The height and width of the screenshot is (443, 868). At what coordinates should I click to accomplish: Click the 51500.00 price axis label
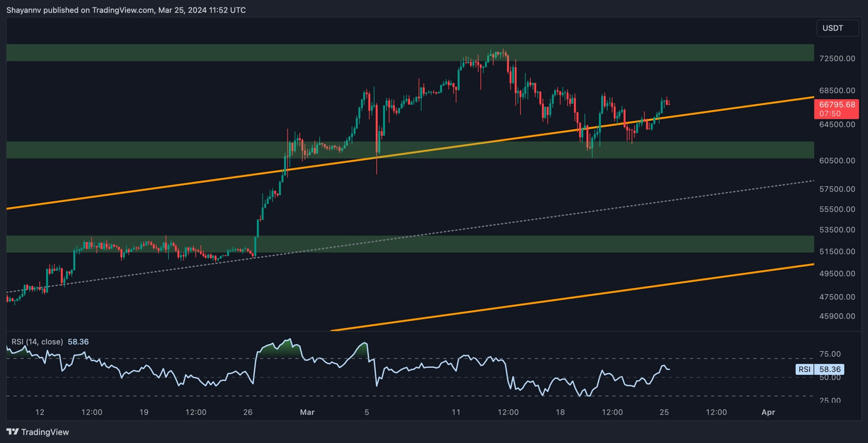(x=837, y=251)
